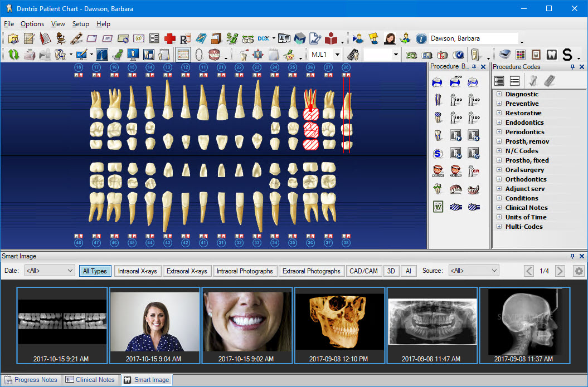Click the patient information 'i' icon
The width and height of the screenshot is (588, 387).
(x=421, y=38)
